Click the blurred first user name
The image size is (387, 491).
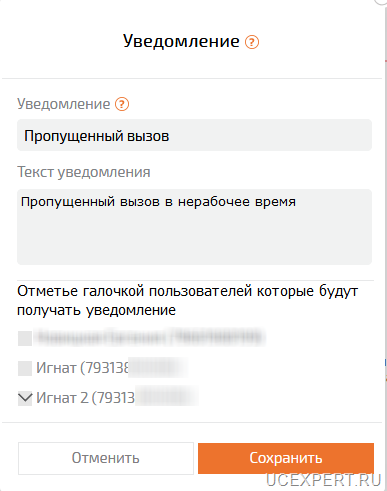[x=150, y=337]
